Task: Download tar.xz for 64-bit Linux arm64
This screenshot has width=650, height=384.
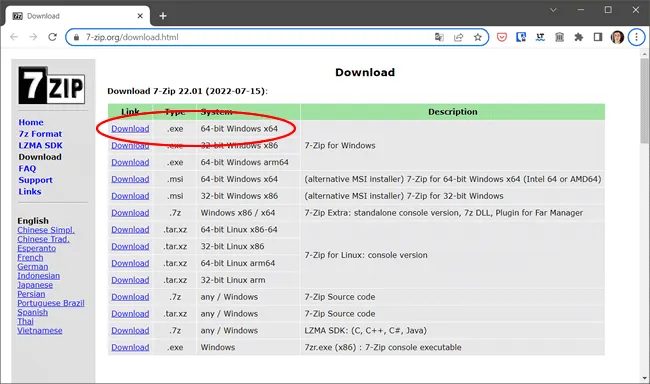Action: point(130,263)
